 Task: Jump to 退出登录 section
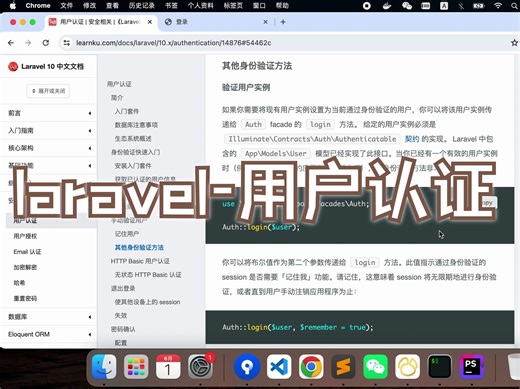(x=123, y=288)
